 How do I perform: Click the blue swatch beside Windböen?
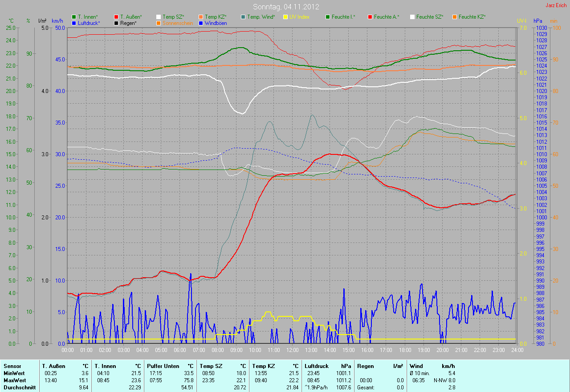[x=201, y=23]
